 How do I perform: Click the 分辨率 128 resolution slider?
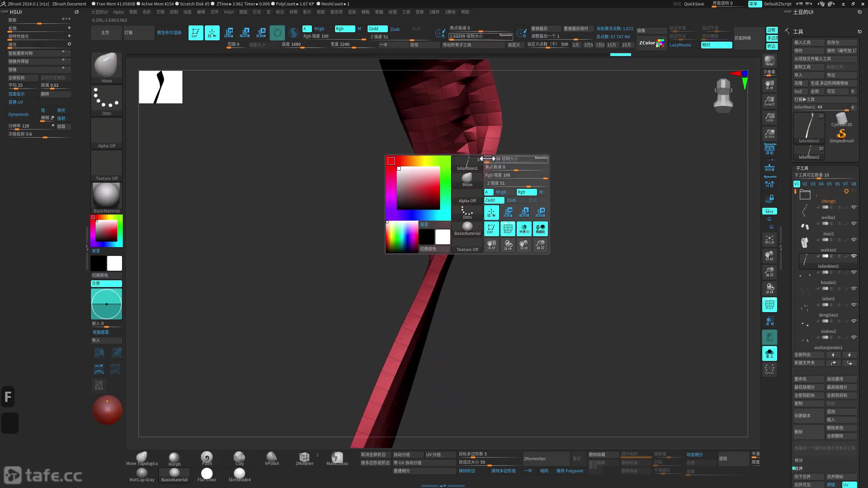31,126
